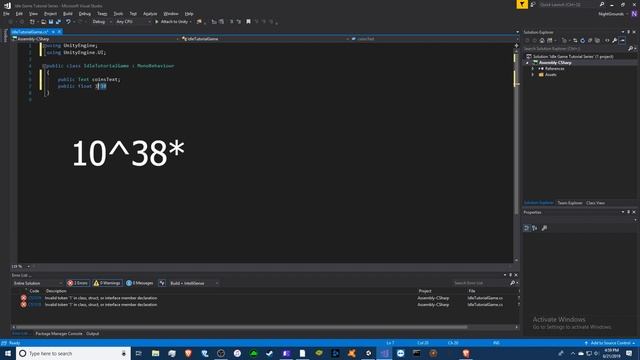640x360 pixels.
Task: Open the Build menu
Action: (x=67, y=13)
